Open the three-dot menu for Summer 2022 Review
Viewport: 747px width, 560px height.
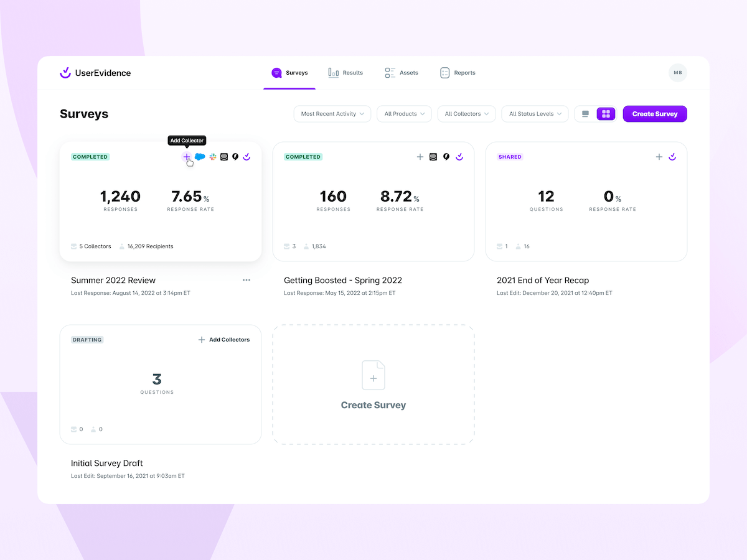tap(247, 280)
